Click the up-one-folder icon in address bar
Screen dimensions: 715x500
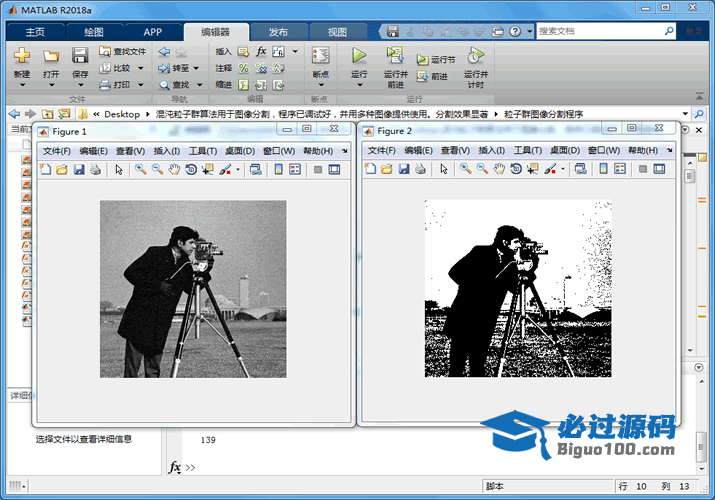(47, 114)
